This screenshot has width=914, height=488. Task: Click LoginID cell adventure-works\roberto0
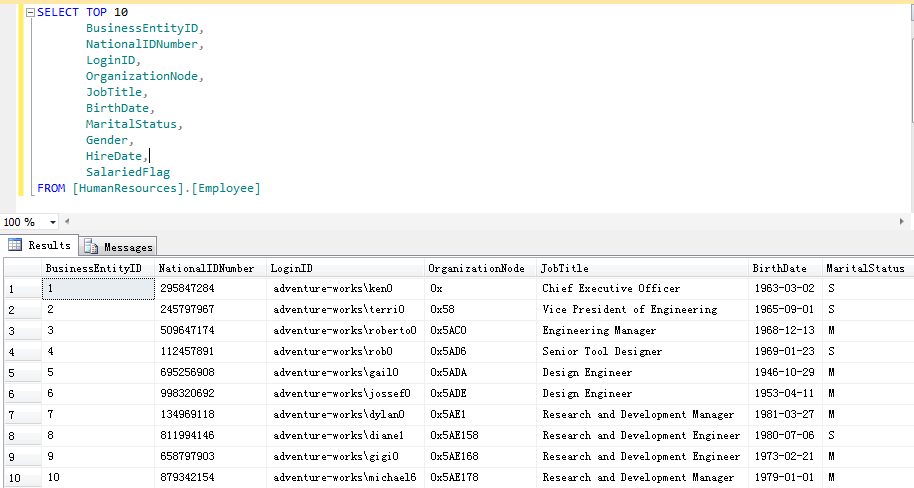[x=346, y=331]
